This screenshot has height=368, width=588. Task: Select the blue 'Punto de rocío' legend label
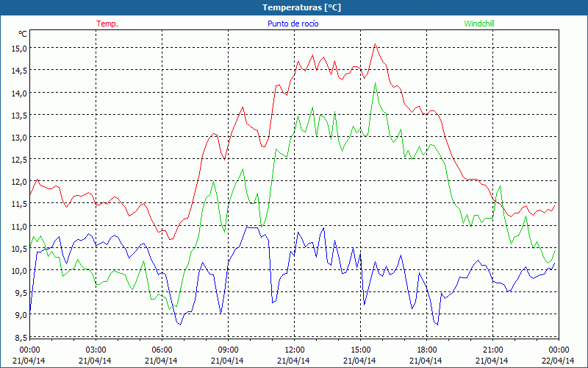coord(293,24)
